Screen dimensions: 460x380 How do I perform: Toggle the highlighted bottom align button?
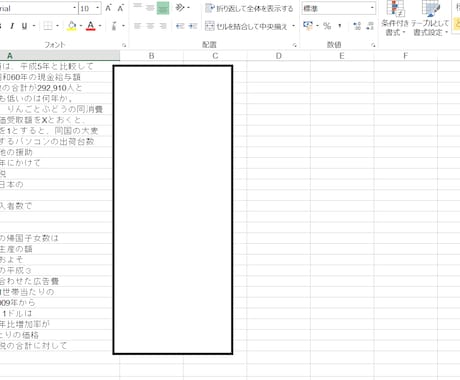(163, 8)
